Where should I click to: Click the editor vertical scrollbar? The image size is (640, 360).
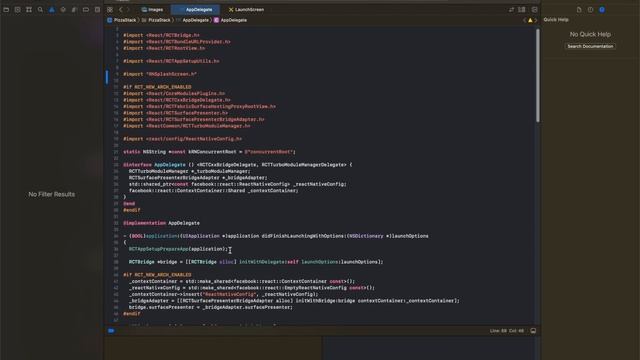pos(538,76)
